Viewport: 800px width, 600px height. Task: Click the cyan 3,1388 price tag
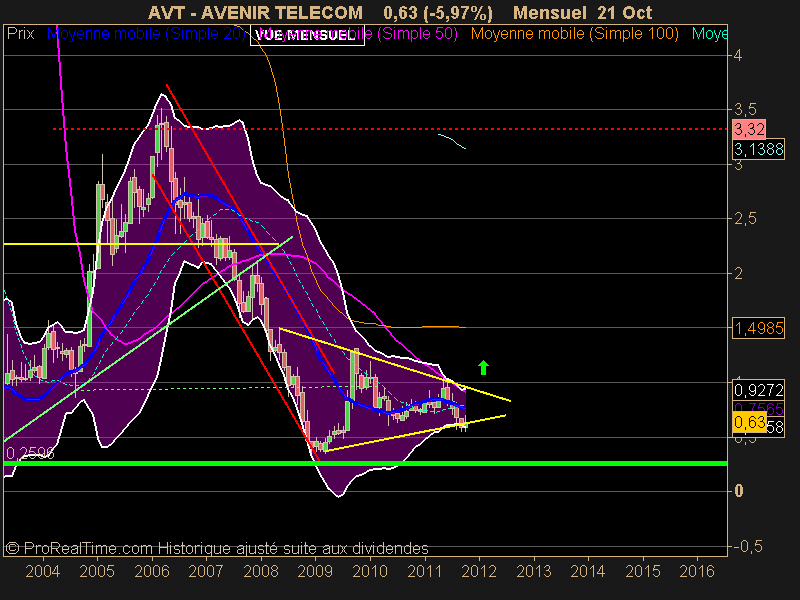(758, 149)
